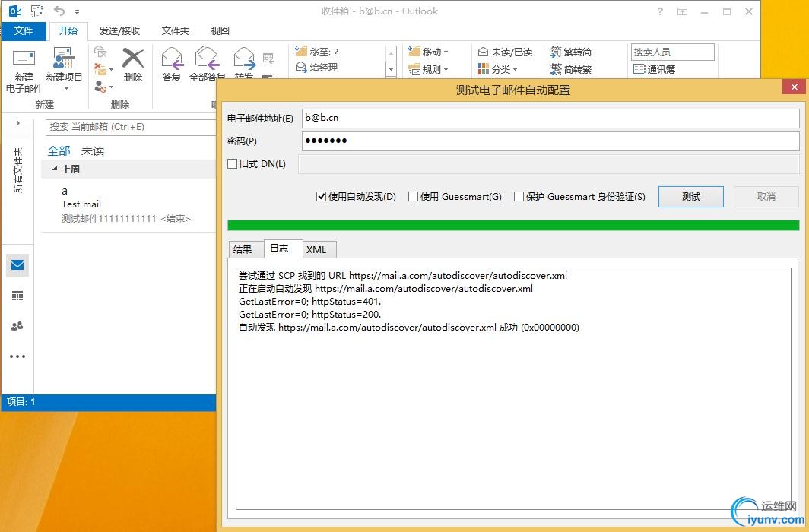Open the Address Book (通讯簿)
The height and width of the screenshot is (532, 809).
654,69
